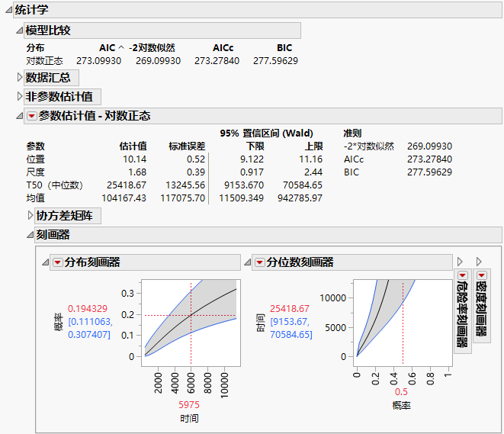Click the red 5975 time value
The image size is (504, 434).
pyautogui.click(x=189, y=404)
